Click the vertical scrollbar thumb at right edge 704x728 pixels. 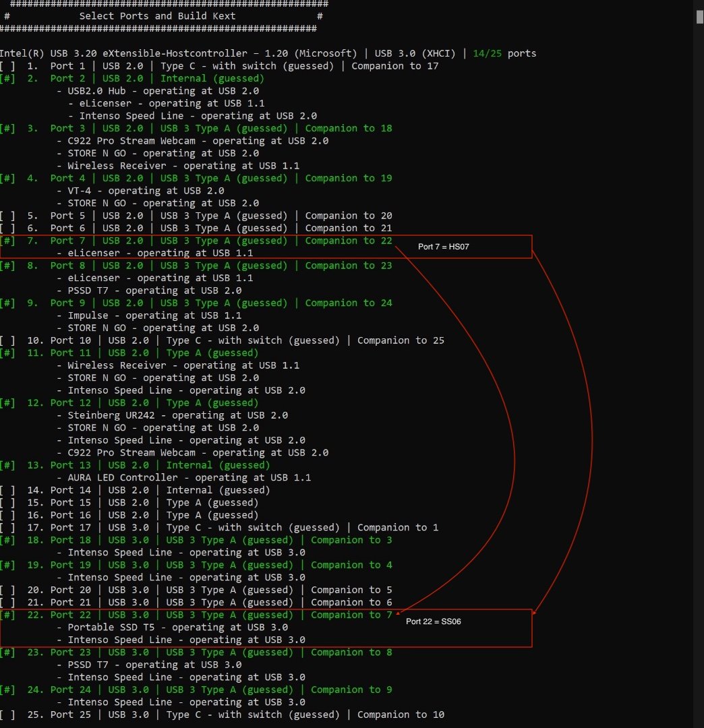pos(700,16)
